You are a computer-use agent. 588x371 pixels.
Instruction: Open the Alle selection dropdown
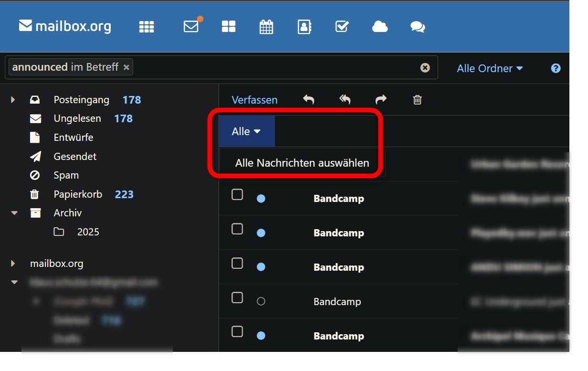point(246,131)
